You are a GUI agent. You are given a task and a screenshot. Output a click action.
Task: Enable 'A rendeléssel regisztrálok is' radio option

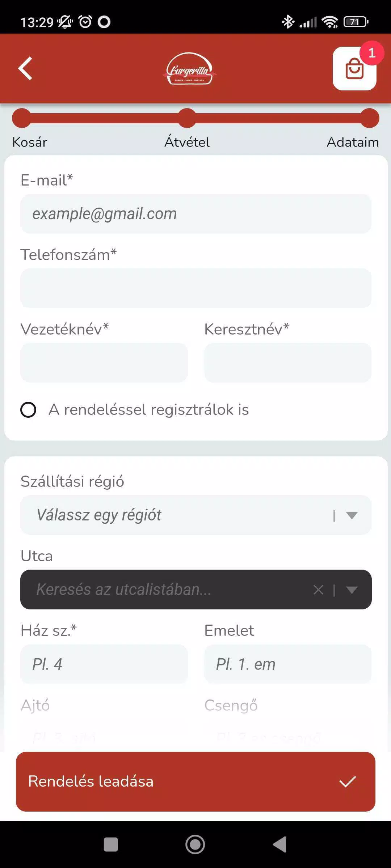point(28,410)
